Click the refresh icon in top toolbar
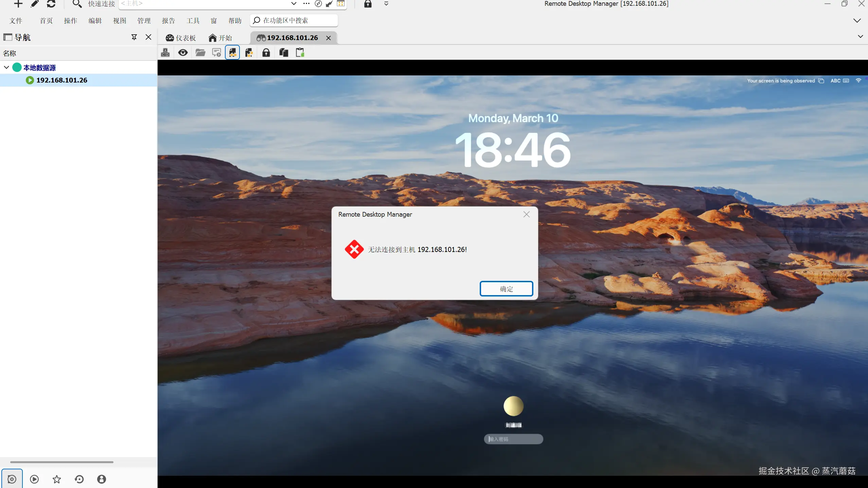 coord(51,4)
